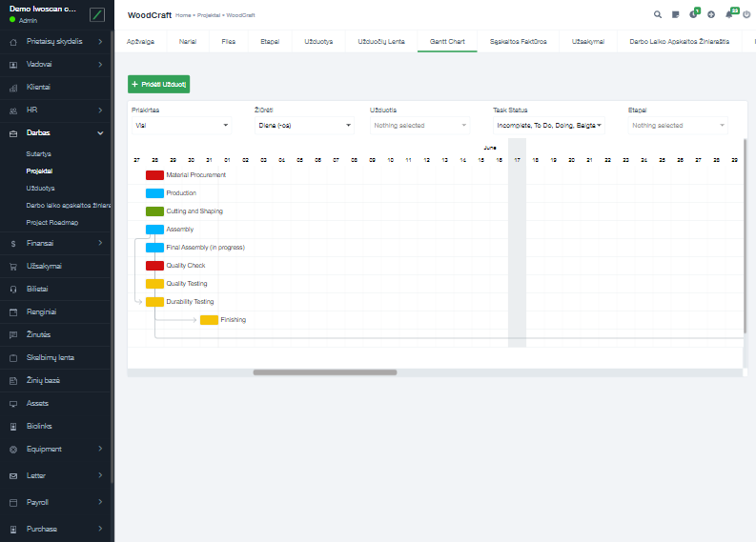The image size is (756, 542).
Task: Open the notifications bell
Action: pos(729,15)
